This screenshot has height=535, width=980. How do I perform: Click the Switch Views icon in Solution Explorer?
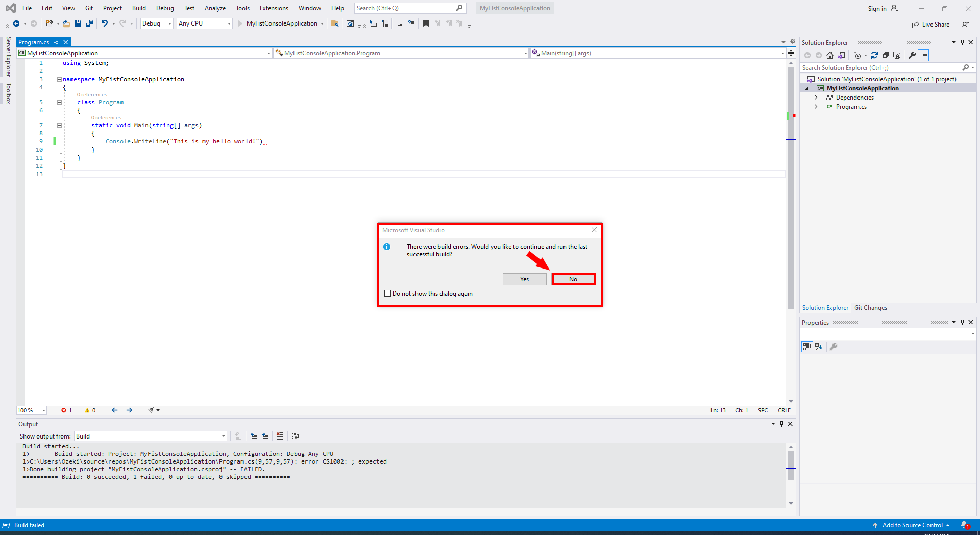click(841, 55)
